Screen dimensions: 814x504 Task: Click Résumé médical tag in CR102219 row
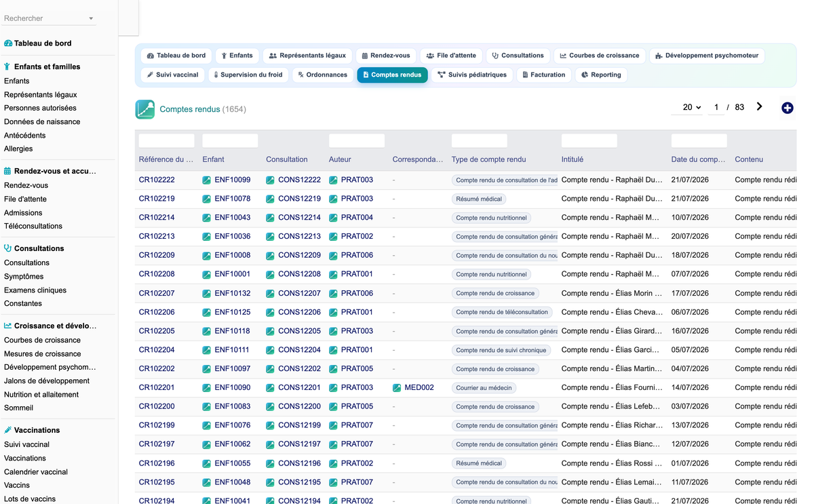(479, 199)
